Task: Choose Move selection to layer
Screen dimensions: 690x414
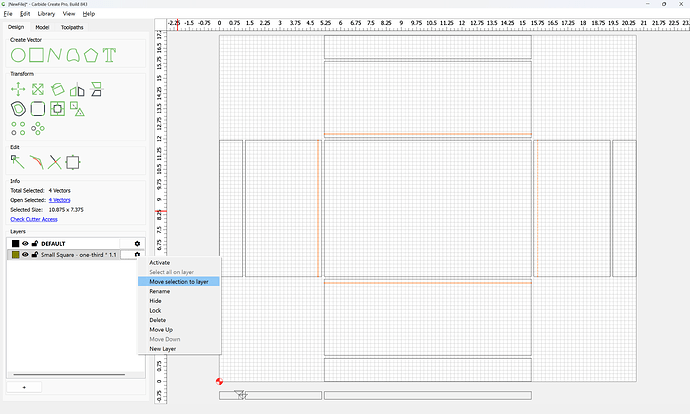Action: point(179,282)
